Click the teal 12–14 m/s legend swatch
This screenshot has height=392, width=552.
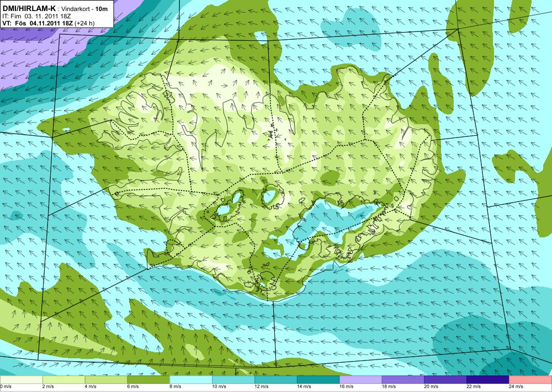(275, 380)
